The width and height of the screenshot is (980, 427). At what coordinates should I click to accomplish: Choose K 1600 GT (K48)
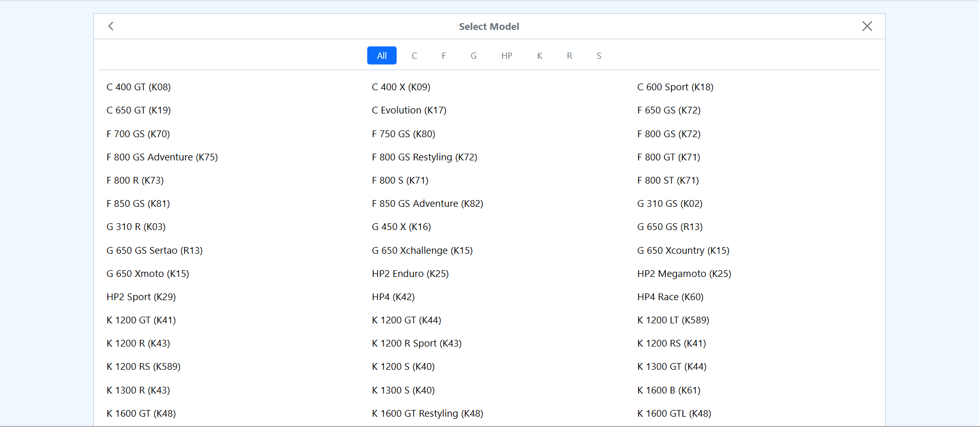(x=141, y=414)
